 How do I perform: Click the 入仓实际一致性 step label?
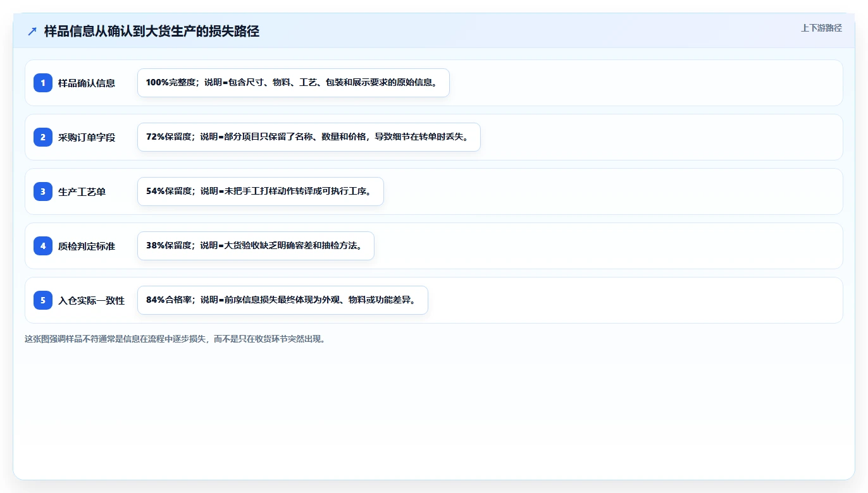point(92,300)
